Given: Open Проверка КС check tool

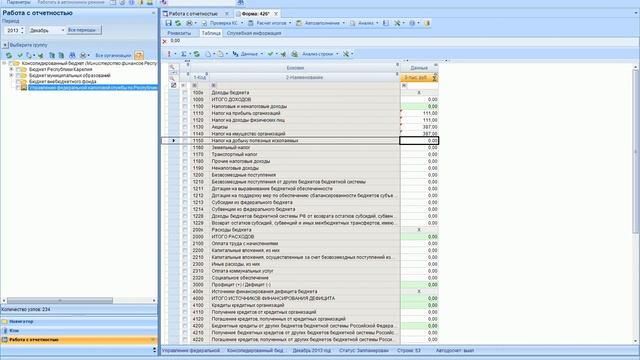Looking at the screenshot, I should pyautogui.click(x=223, y=23).
